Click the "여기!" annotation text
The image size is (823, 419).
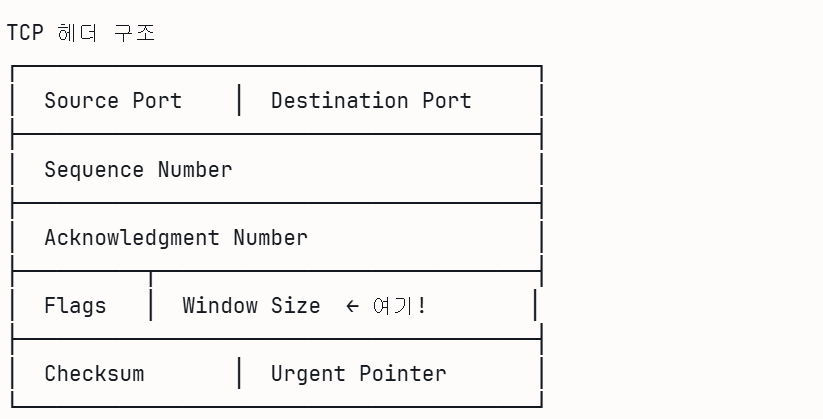399,306
